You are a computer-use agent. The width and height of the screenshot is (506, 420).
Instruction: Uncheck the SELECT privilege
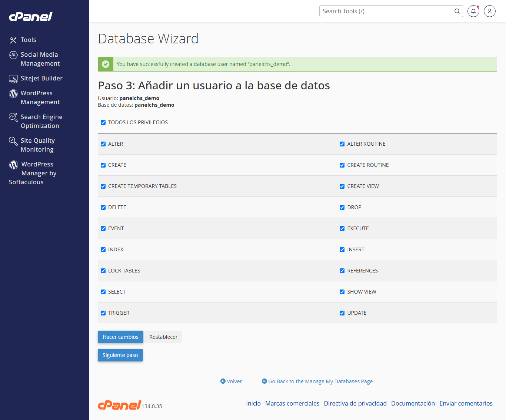point(103,292)
